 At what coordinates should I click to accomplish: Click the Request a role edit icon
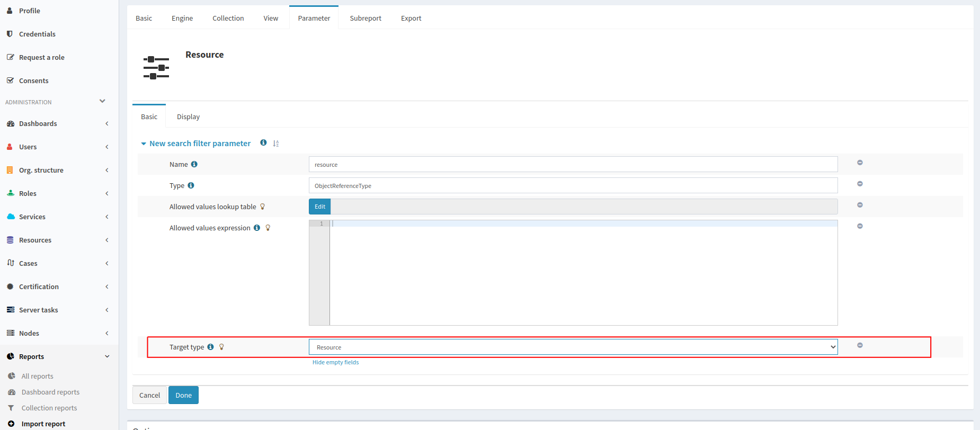click(10, 57)
